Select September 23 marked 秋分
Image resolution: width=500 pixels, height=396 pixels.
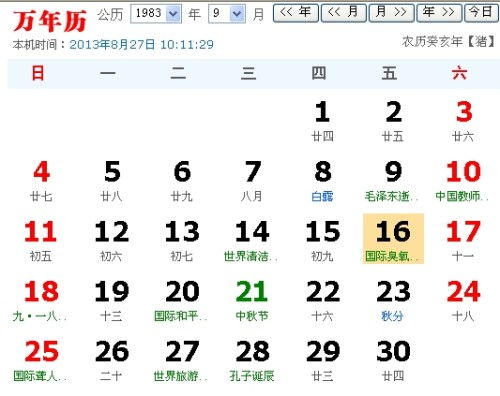[x=393, y=300]
